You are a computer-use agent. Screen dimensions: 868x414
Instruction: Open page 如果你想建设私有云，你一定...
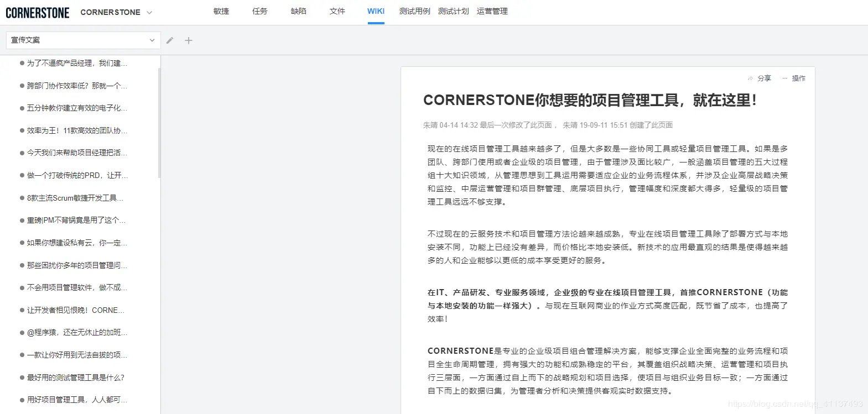tap(77, 243)
